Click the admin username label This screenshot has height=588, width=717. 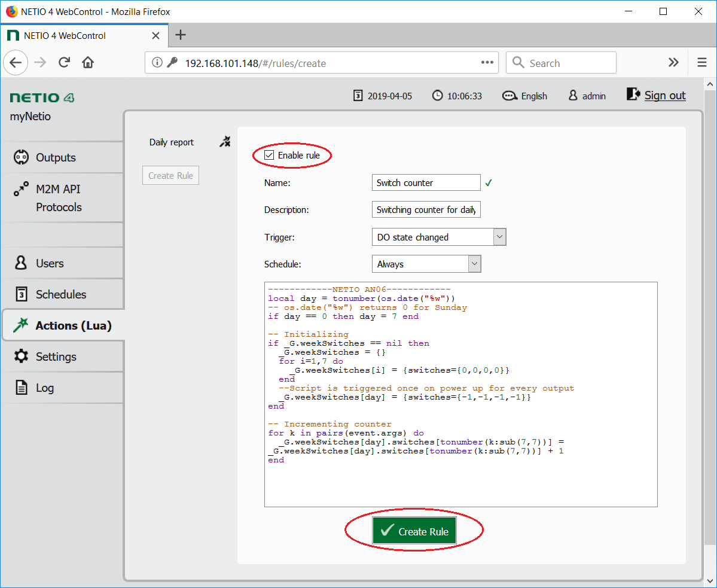(x=594, y=96)
